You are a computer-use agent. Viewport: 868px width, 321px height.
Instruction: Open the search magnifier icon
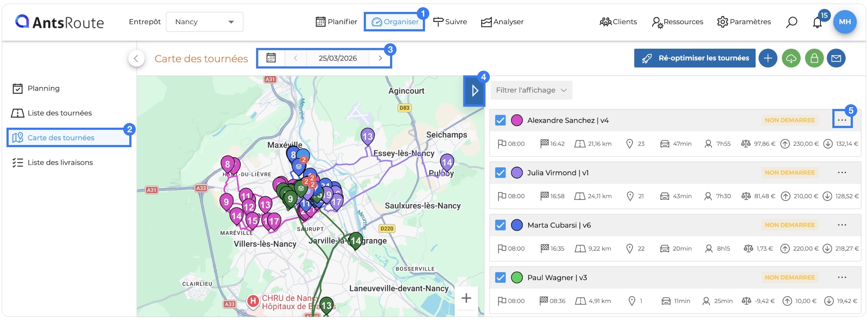(x=791, y=22)
